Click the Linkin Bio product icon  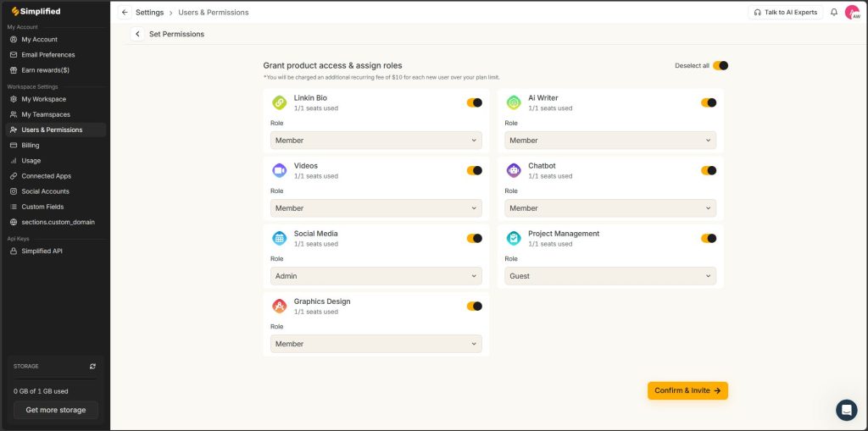[x=280, y=102]
